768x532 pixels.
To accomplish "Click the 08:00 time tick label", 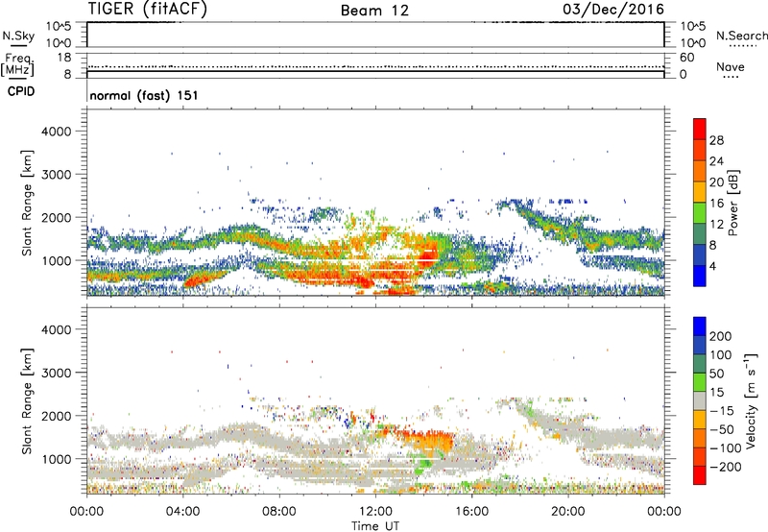I will (x=279, y=512).
